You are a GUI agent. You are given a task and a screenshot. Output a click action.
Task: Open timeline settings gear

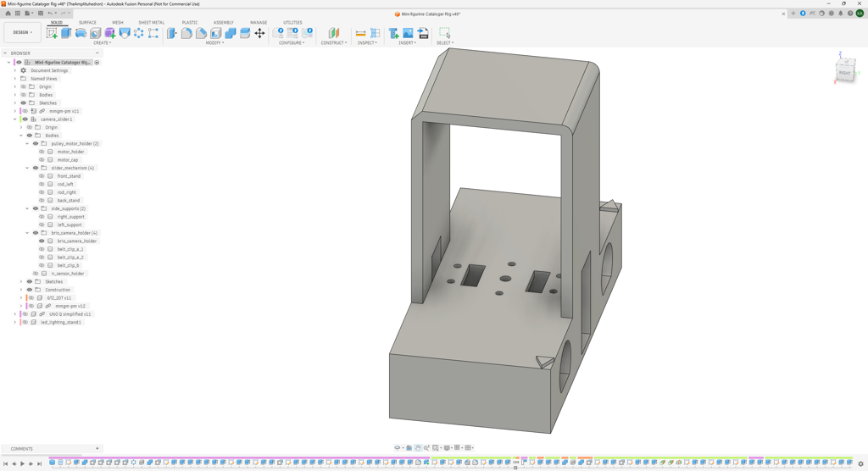(860, 464)
